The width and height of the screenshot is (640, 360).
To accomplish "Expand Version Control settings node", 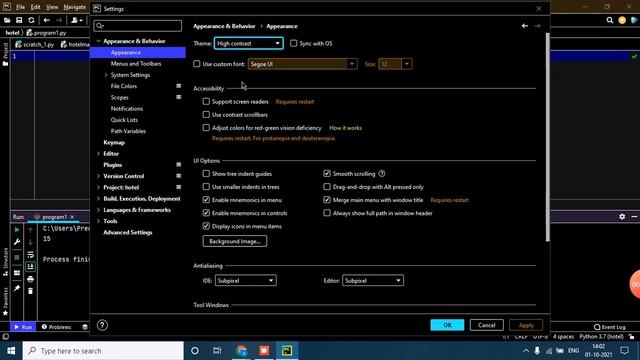I will click(98, 176).
